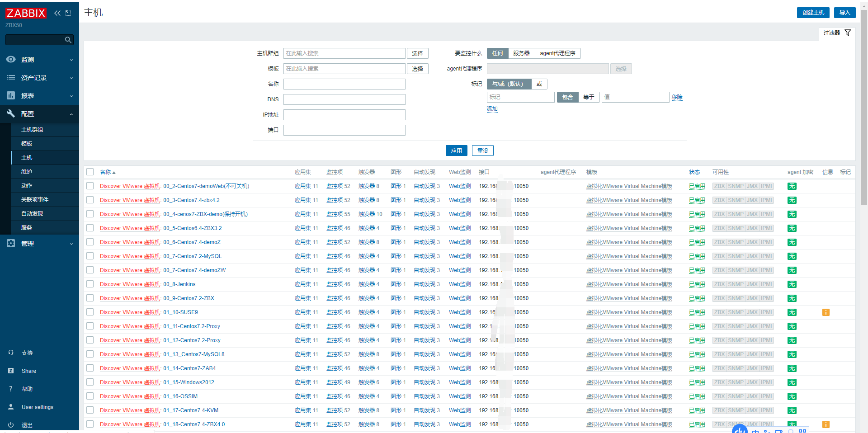The width and height of the screenshot is (868, 433).
Task: Click the page vertical scrollbar
Action: [x=864, y=108]
